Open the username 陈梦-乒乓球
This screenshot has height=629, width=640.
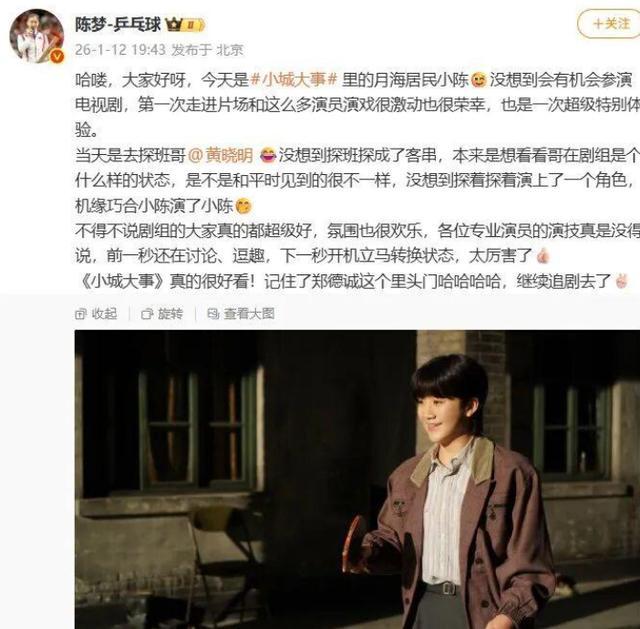tap(118, 25)
